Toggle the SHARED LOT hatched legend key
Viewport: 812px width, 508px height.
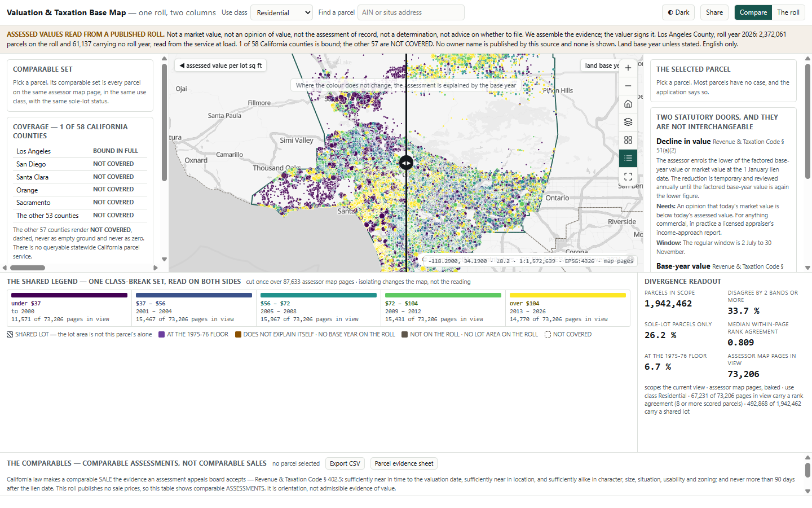(80, 335)
